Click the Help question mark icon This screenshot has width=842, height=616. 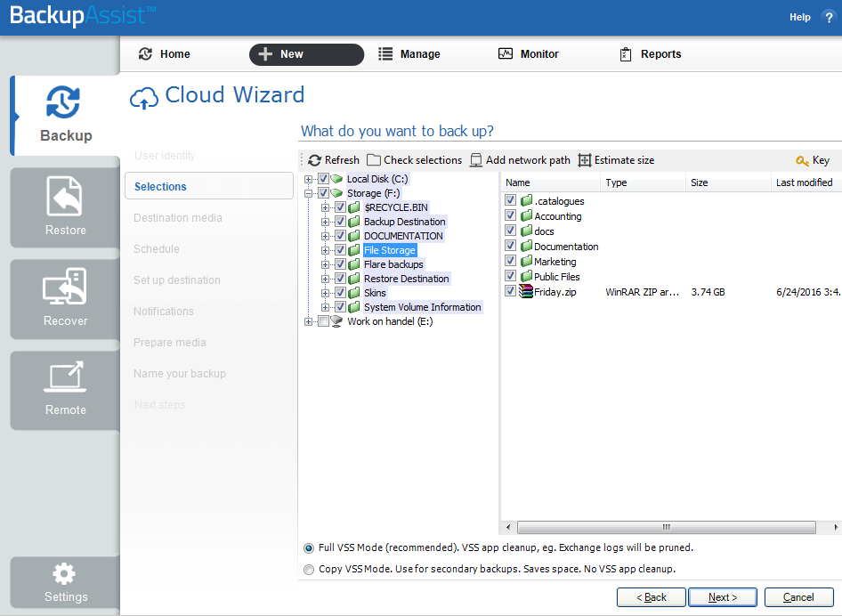(828, 17)
